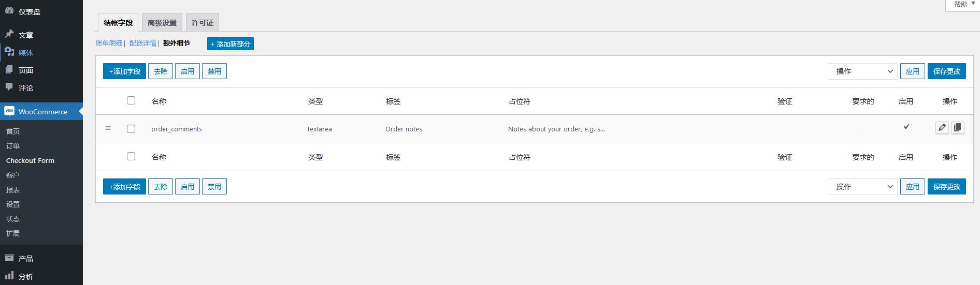
Task: Check select-all box in table footer
Action: click(x=131, y=156)
